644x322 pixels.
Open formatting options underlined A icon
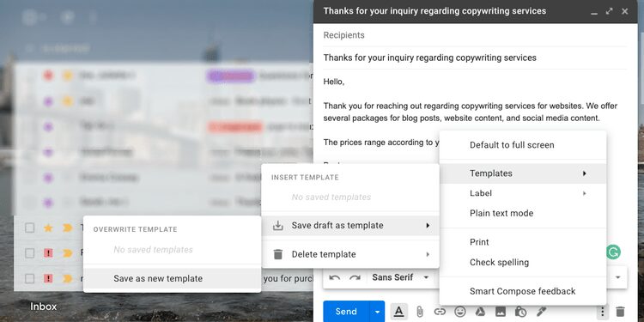tap(398, 312)
